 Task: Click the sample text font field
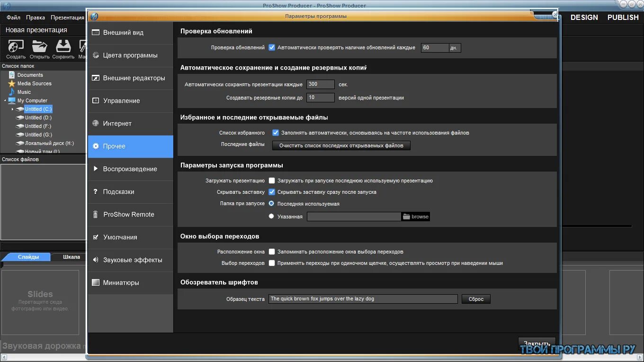pyautogui.click(x=363, y=299)
